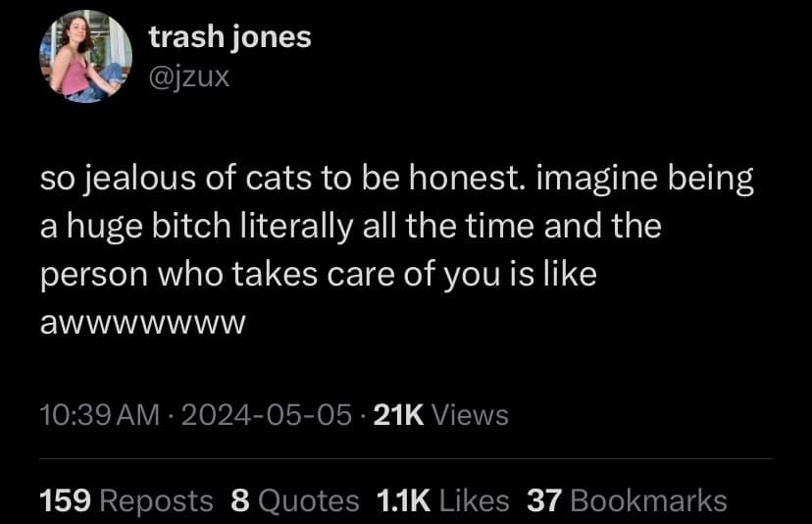Click the display name trash jones
The width and height of the screenshot is (812, 524).
(229, 37)
